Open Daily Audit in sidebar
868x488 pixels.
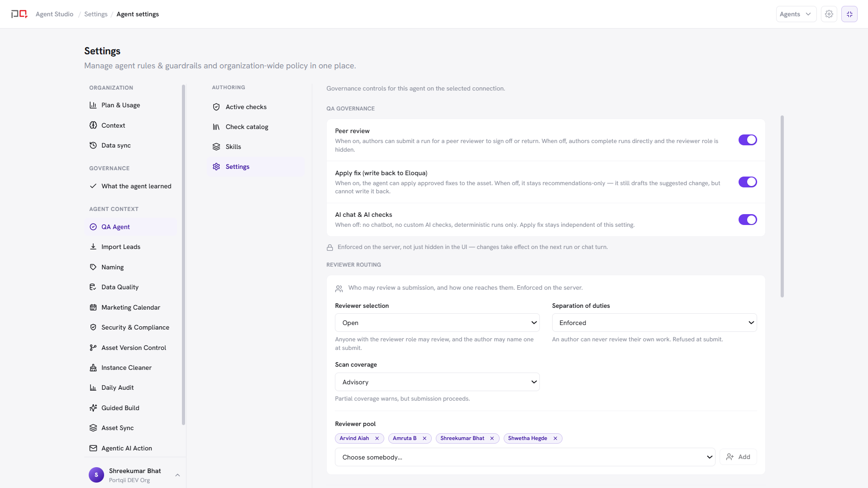click(x=131, y=388)
